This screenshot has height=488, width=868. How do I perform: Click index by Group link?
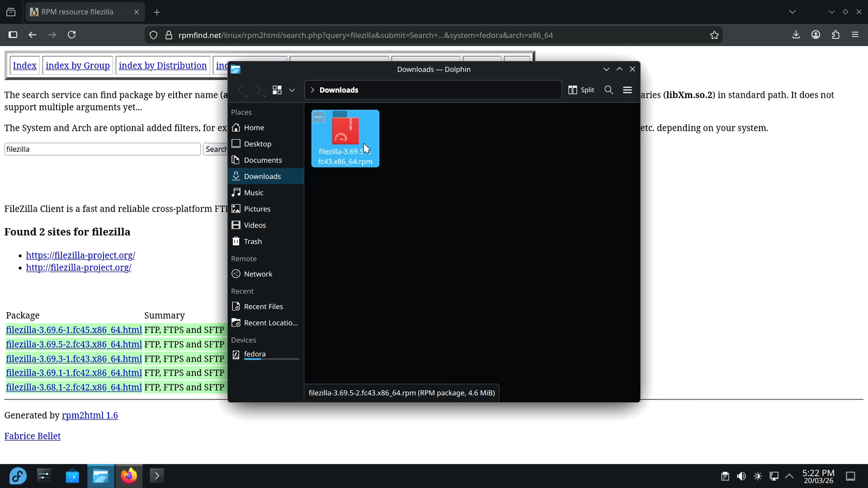[x=78, y=66]
